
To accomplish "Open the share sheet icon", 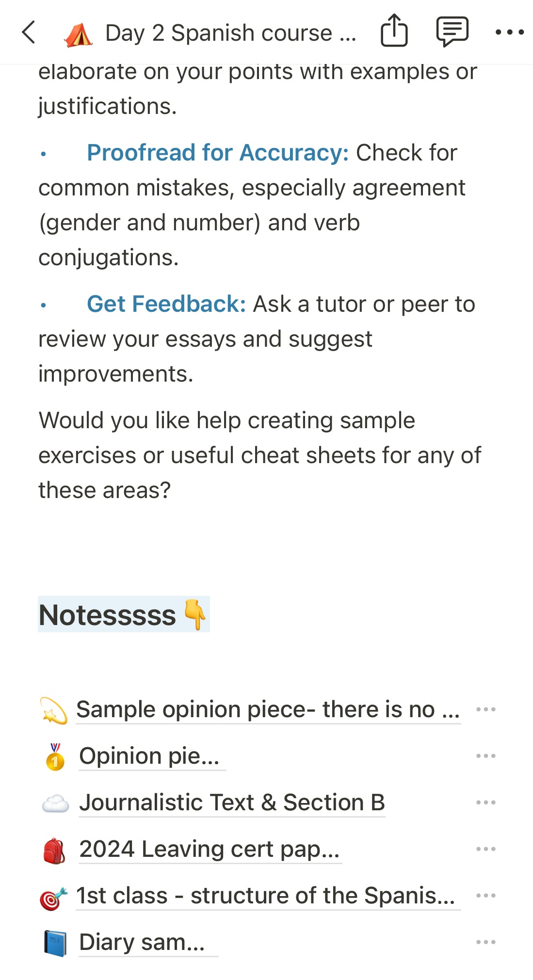I will (394, 31).
